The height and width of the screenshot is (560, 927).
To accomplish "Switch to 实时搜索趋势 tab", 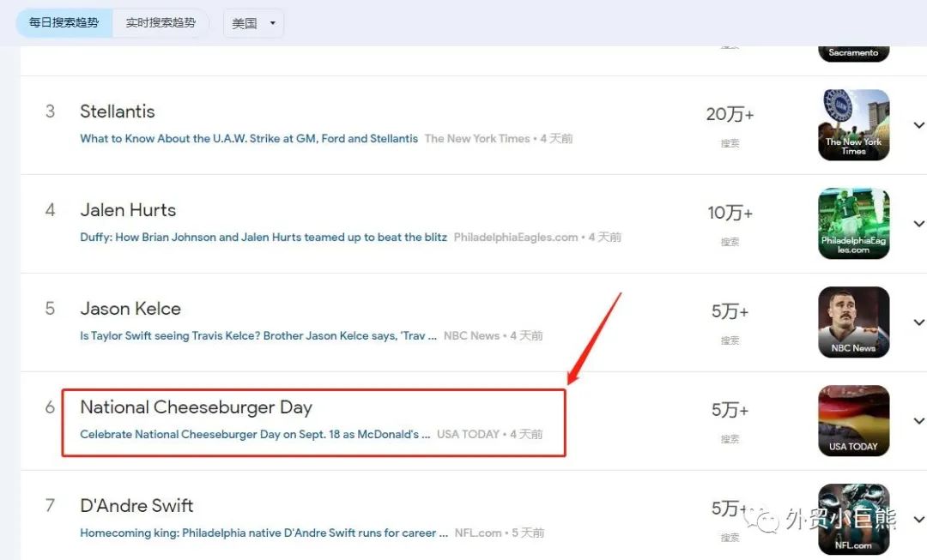I will click(x=161, y=23).
